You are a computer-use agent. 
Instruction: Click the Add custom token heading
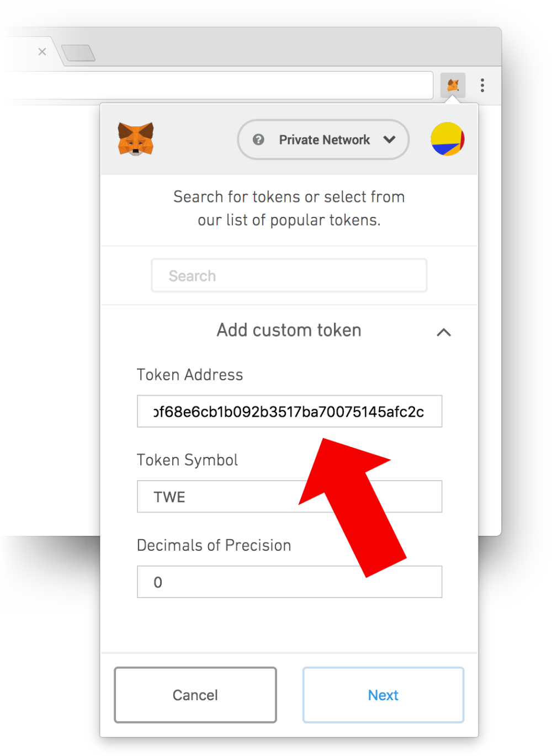point(289,330)
